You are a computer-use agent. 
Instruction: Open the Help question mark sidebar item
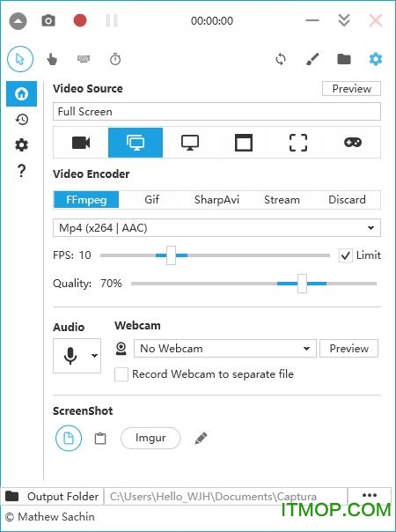pos(22,171)
